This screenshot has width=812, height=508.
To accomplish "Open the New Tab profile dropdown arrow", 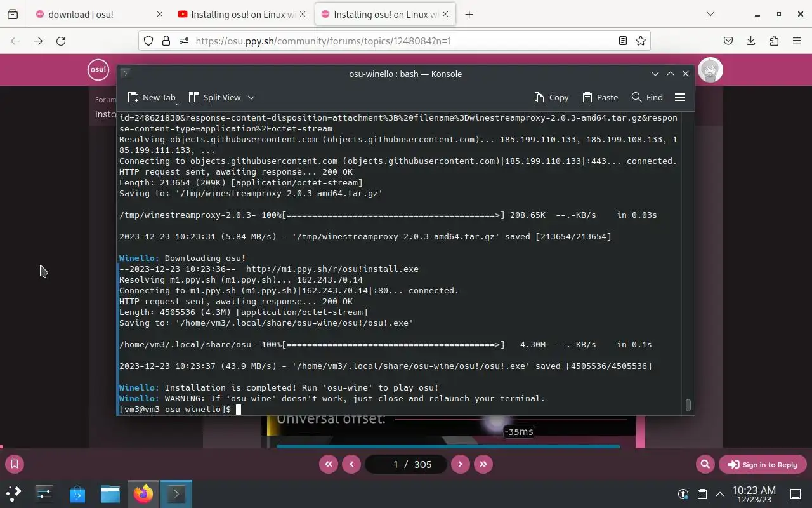I will 177,102.
